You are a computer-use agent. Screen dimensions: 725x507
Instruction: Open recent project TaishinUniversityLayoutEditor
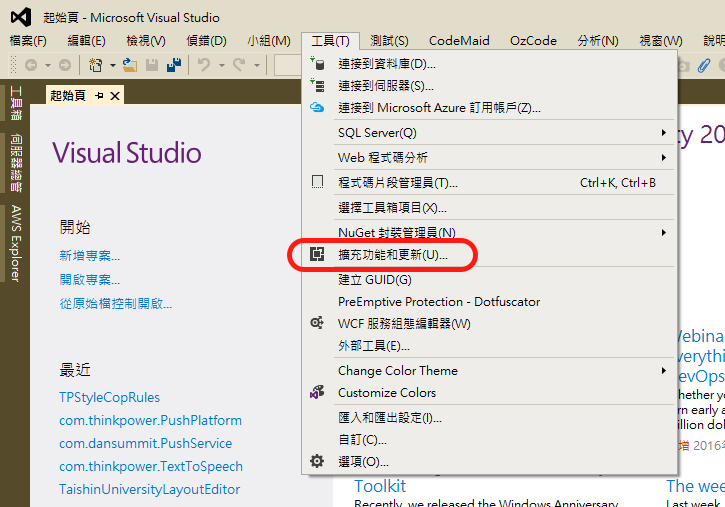click(149, 489)
